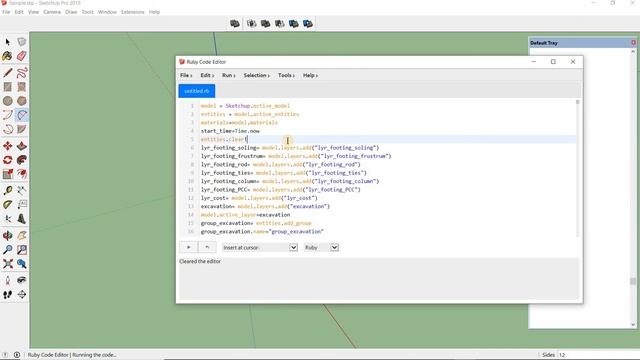Choose the Rectangle tool
The height and width of the screenshot is (360, 640).
coord(8,87)
